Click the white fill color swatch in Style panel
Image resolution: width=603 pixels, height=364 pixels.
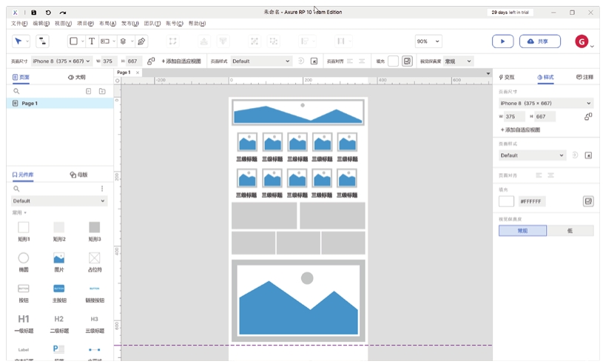[506, 201]
